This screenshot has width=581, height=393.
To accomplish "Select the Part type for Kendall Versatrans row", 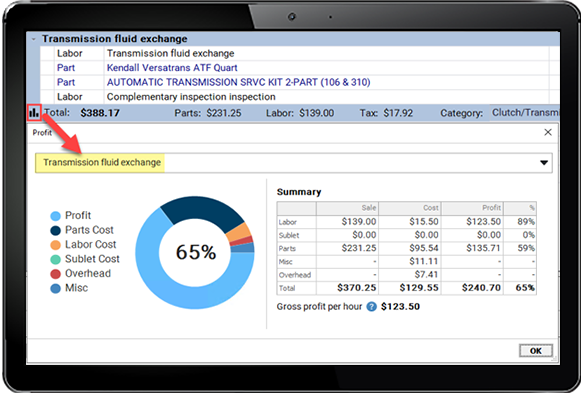I will [x=66, y=68].
